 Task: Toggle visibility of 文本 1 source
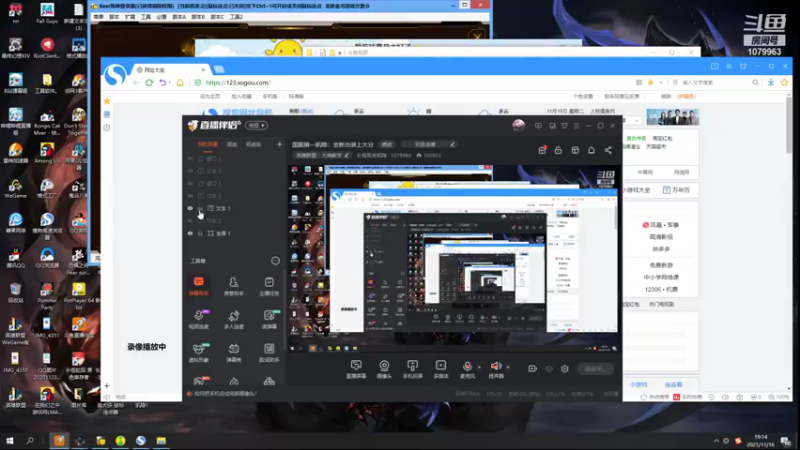click(x=190, y=208)
